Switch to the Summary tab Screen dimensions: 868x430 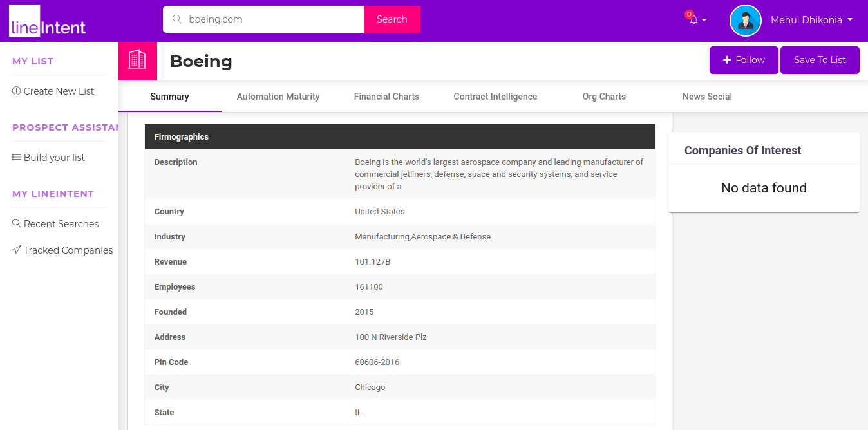pyautogui.click(x=170, y=97)
